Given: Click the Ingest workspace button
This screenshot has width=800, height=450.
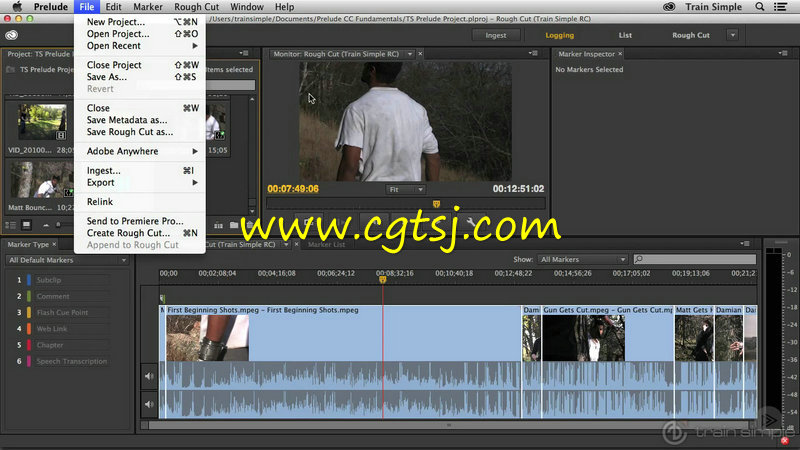Looking at the screenshot, I should [496, 35].
